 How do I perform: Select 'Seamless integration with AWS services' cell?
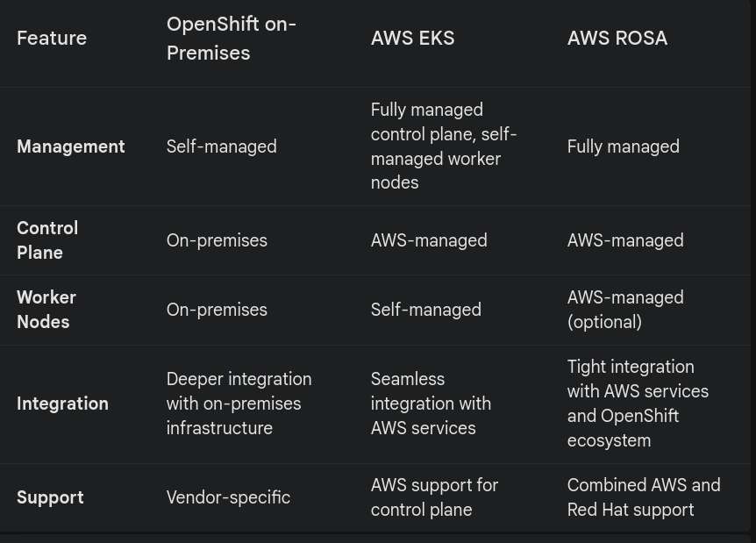[x=430, y=404]
